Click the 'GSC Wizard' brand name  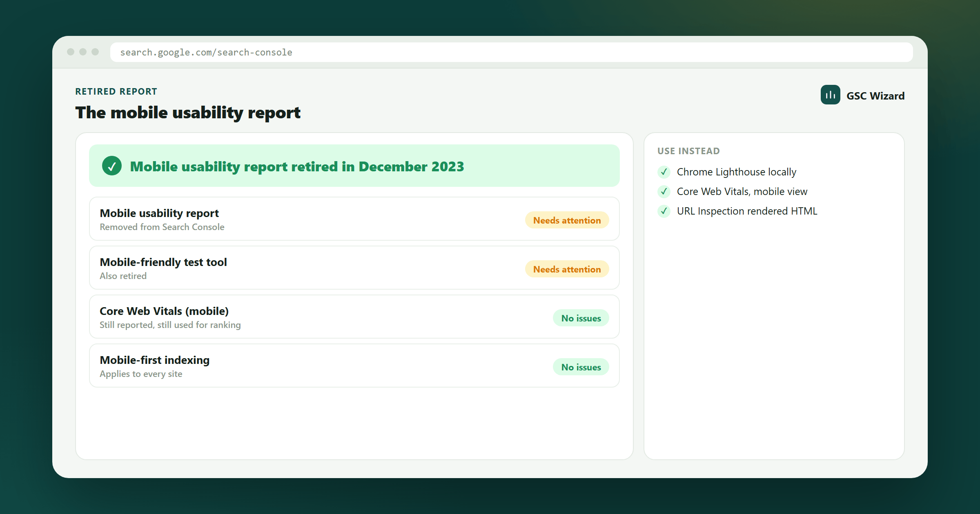pyautogui.click(x=875, y=96)
